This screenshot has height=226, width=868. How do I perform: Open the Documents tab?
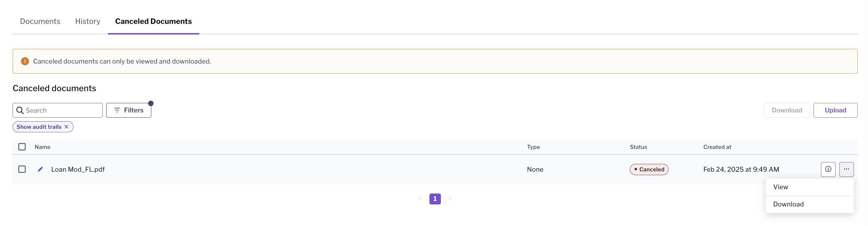[x=40, y=21]
